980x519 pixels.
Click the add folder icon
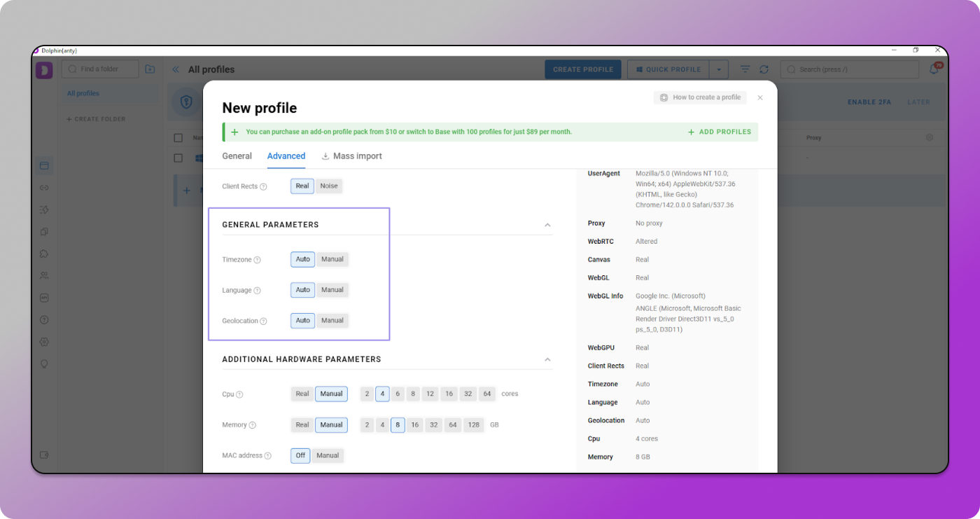tap(150, 69)
